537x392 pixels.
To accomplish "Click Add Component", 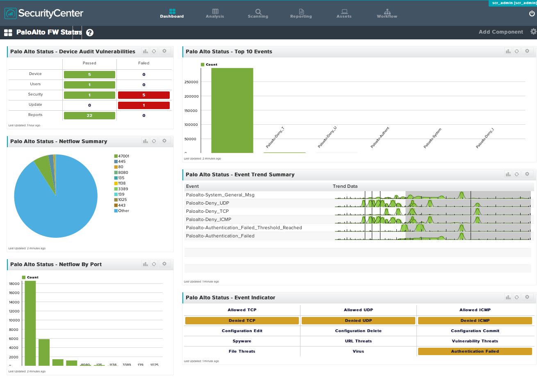I will click(x=501, y=32).
